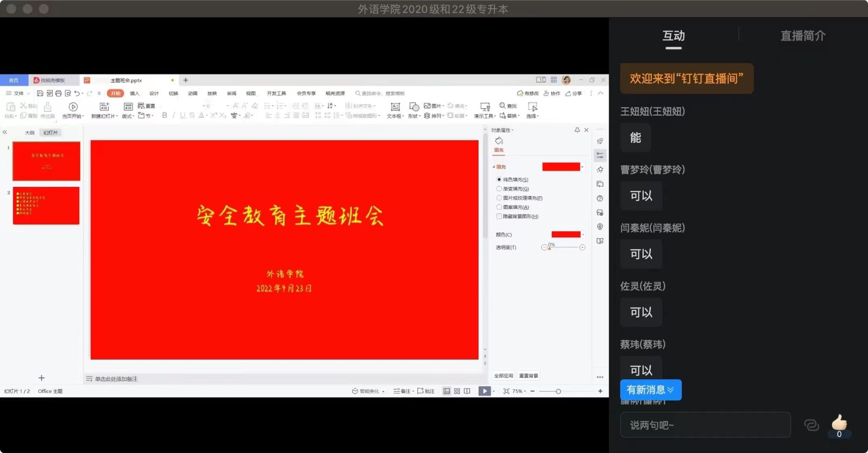The image size is (868, 453).
Task: Click the 有新消息 button
Action: click(x=651, y=390)
